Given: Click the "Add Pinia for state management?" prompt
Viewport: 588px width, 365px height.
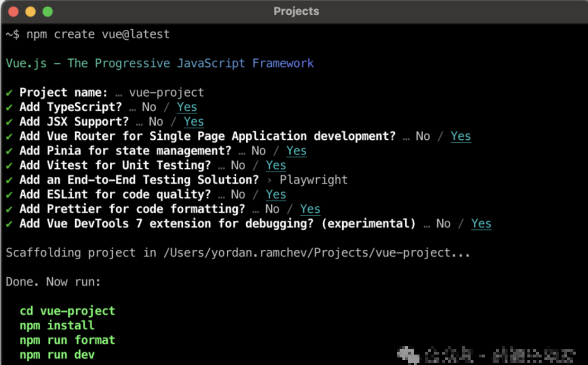Looking at the screenshot, I should click(x=125, y=151).
